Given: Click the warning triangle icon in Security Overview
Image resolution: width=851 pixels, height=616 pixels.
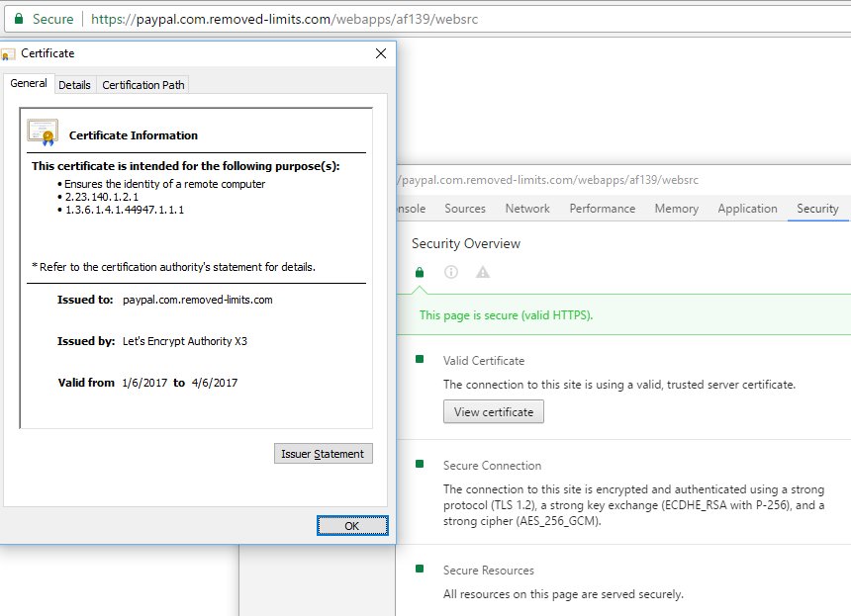Looking at the screenshot, I should (483, 272).
